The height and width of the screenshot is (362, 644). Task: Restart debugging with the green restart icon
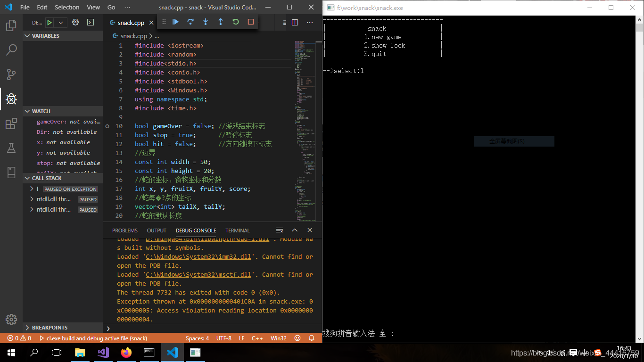pos(235,22)
